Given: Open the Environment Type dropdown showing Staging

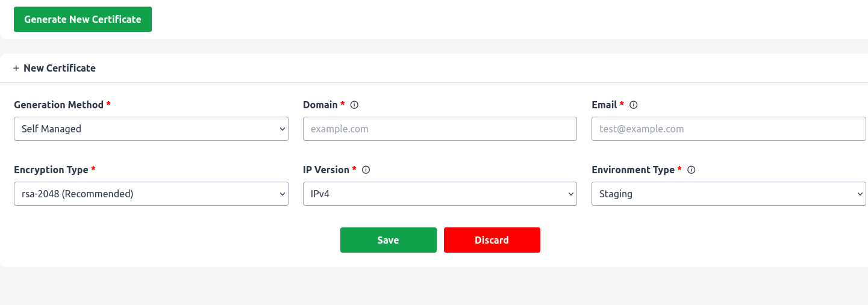Looking at the screenshot, I should (729, 194).
